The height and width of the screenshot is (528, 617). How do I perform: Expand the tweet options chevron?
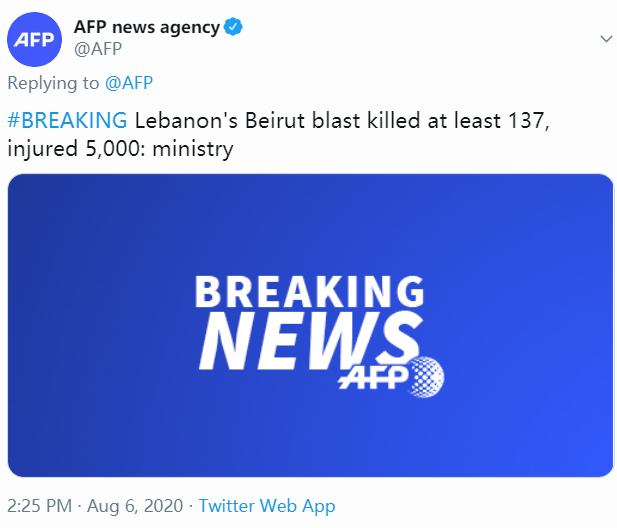click(605, 38)
